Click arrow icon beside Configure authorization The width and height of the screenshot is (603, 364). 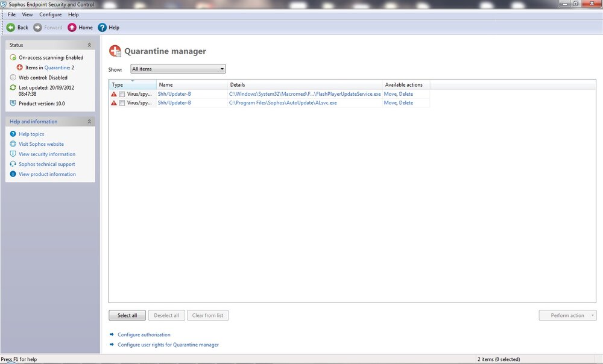tap(112, 334)
